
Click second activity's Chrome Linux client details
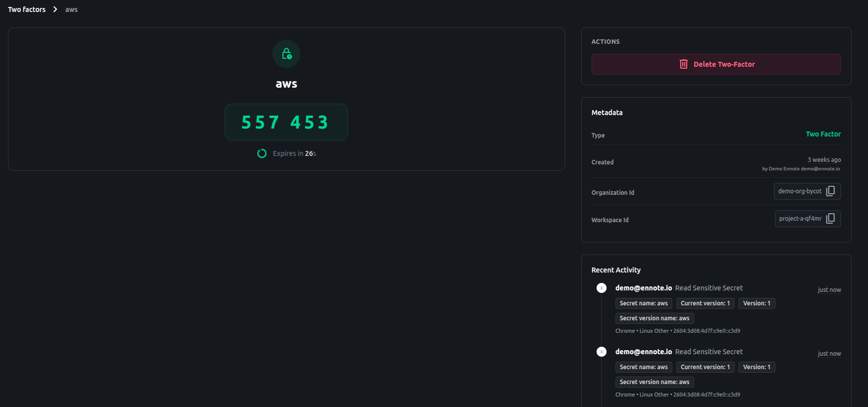678,395
